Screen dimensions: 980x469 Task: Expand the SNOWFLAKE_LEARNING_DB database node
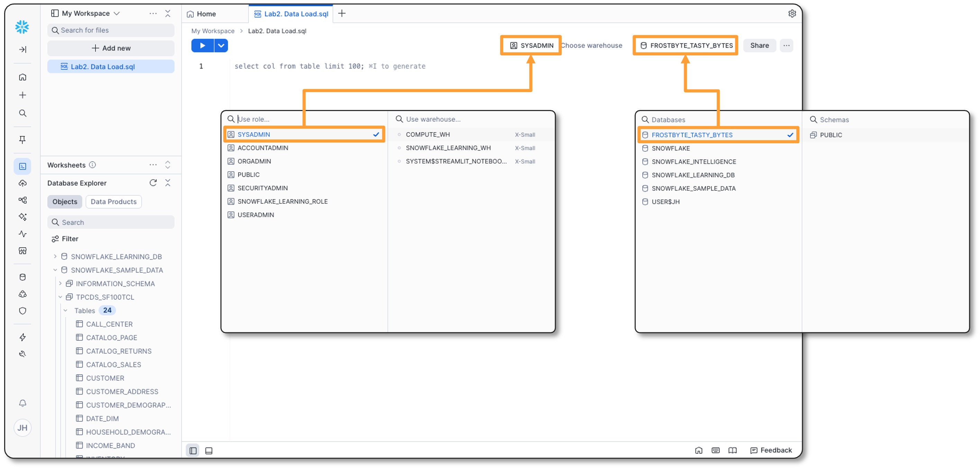tap(55, 256)
